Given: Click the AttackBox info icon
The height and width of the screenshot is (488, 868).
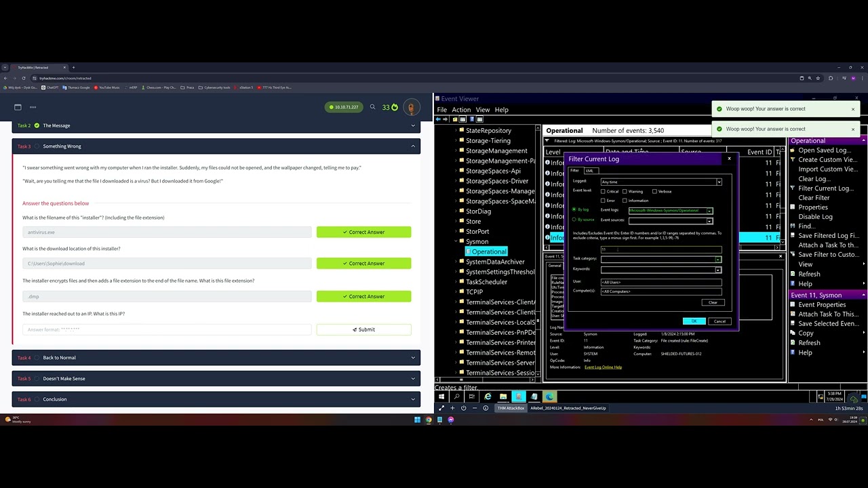Looking at the screenshot, I should coord(486,408).
